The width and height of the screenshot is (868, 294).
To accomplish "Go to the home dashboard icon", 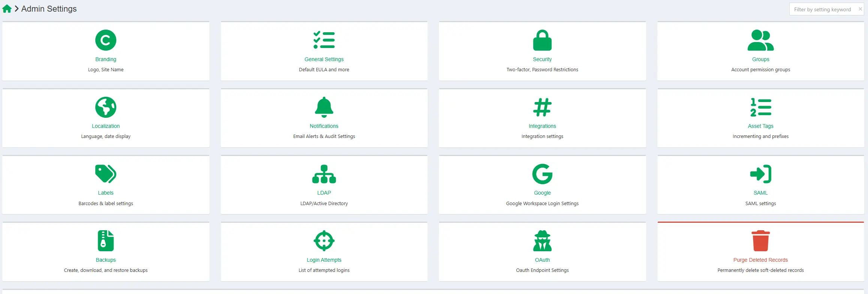I will pos(7,9).
